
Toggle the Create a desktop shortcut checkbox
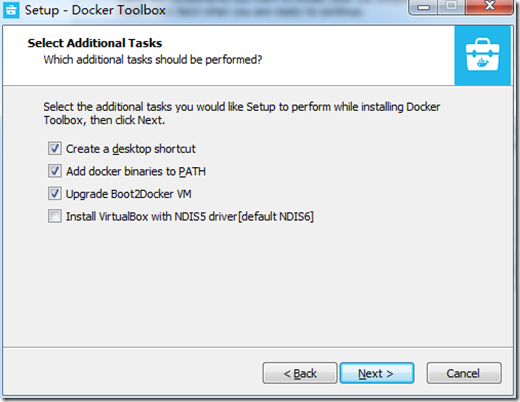[x=54, y=149]
